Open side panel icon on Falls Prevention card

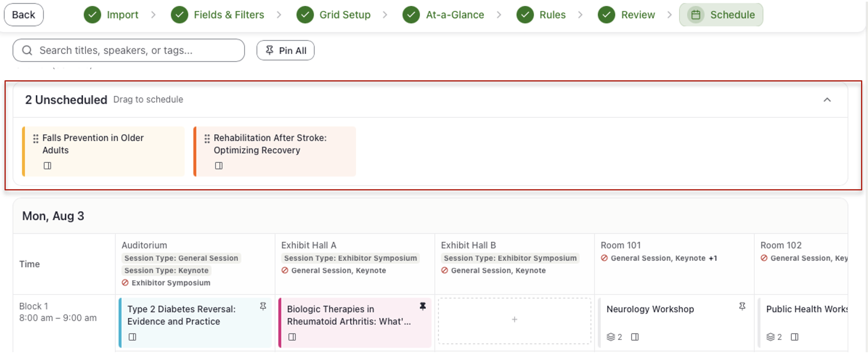coord(48,165)
